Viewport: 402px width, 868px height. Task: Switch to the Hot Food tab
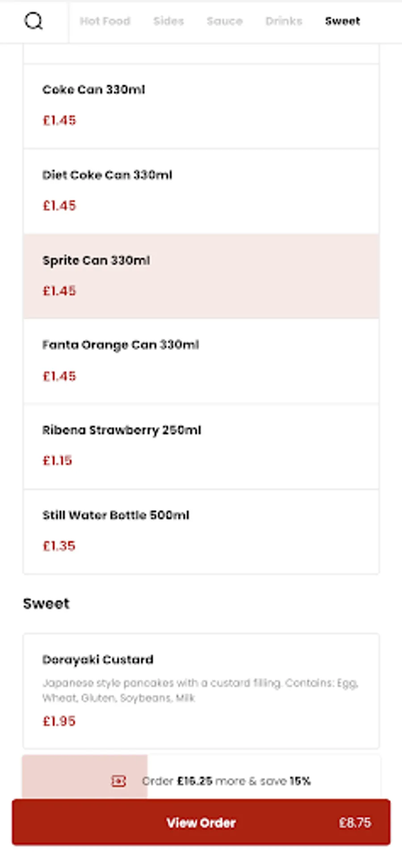tap(105, 21)
